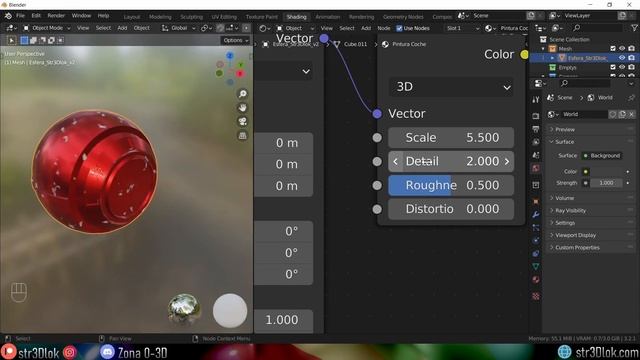Click the red X axis gizmo
Viewport: 640px width, 360px height.
(x=240, y=73)
